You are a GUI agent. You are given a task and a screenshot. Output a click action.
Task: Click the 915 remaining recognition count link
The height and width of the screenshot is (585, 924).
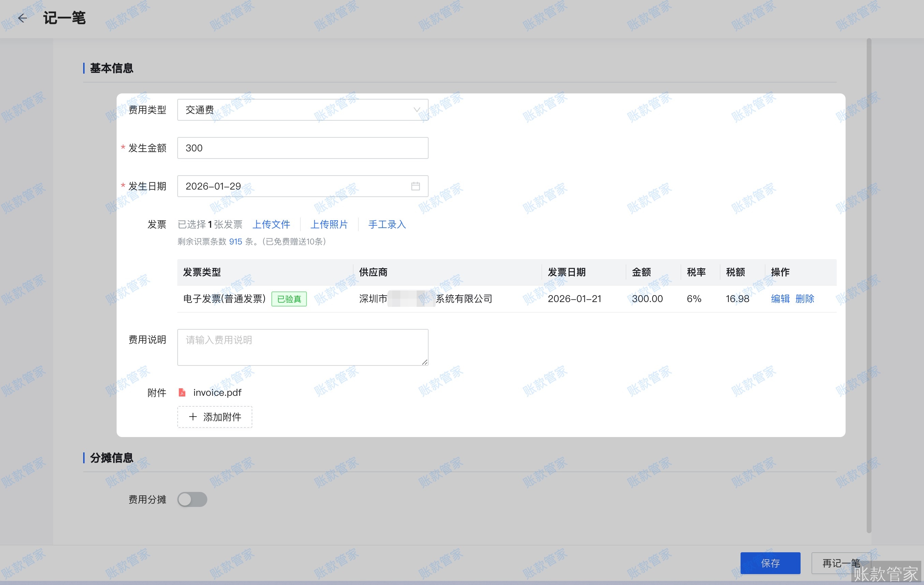click(x=235, y=241)
